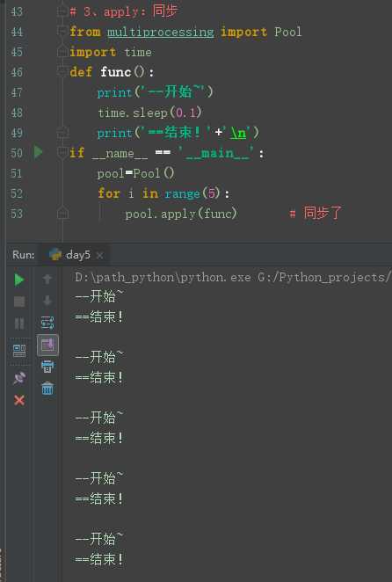Toggle the Pin Tab pushpin icon
Viewport: 392px width, 582px height.
(x=19, y=377)
